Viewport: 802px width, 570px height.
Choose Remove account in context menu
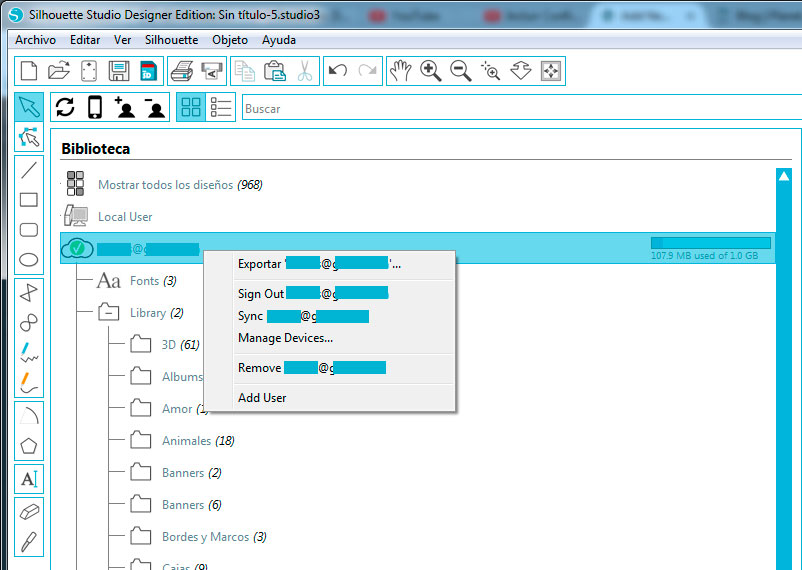(330, 367)
